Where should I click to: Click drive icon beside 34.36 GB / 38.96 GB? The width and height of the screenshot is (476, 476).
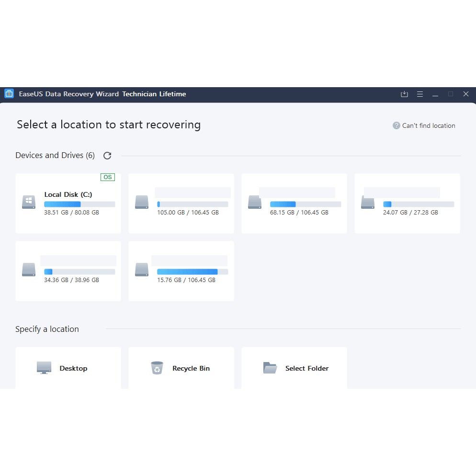pyautogui.click(x=29, y=270)
